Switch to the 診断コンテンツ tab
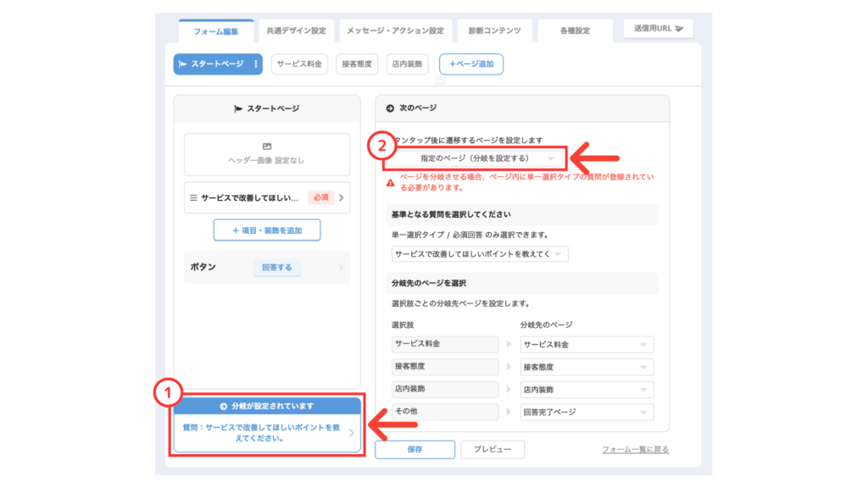Image resolution: width=868 pixels, height=488 pixels. coord(494,30)
